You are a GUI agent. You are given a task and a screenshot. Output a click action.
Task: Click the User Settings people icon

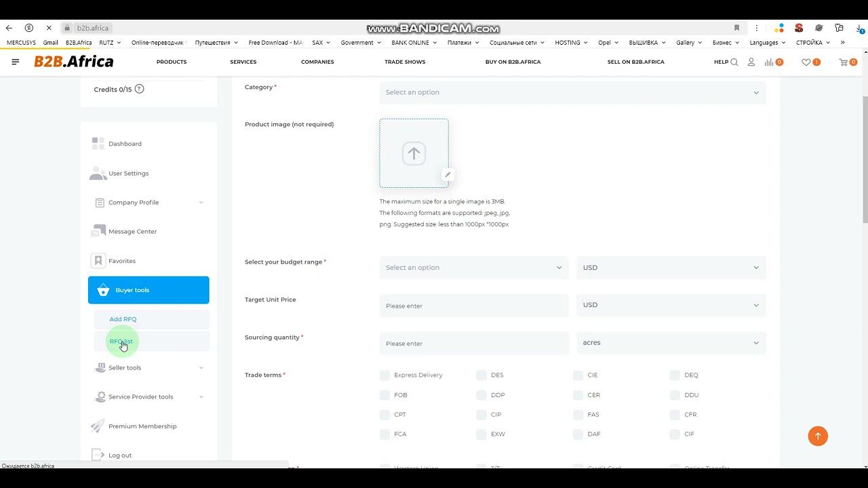click(x=98, y=174)
